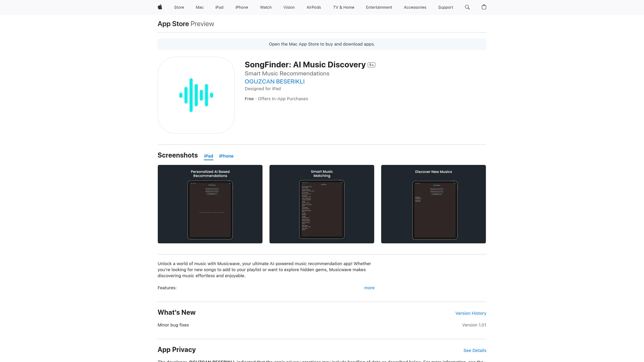Switch to the iPhone screenshots tab
The width and height of the screenshot is (644, 362).
[226, 156]
